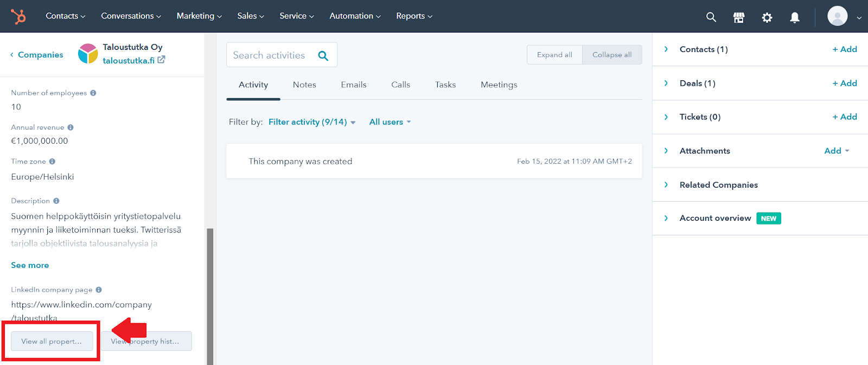Switch to the Emails tab

354,85
